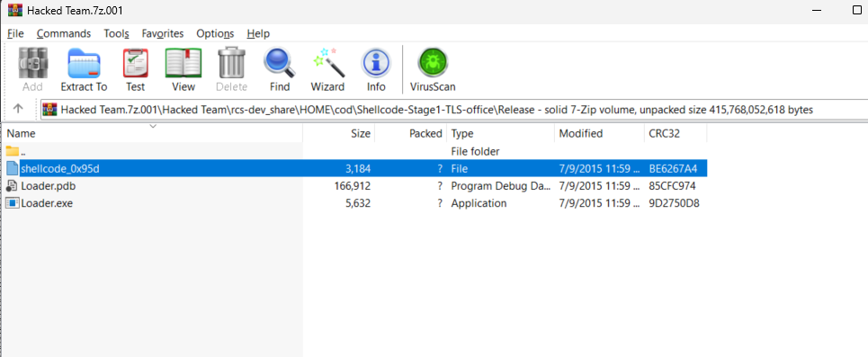This screenshot has width=868, height=357.
Task: Click the shellcode_0x95d file icon
Action: coord(13,168)
